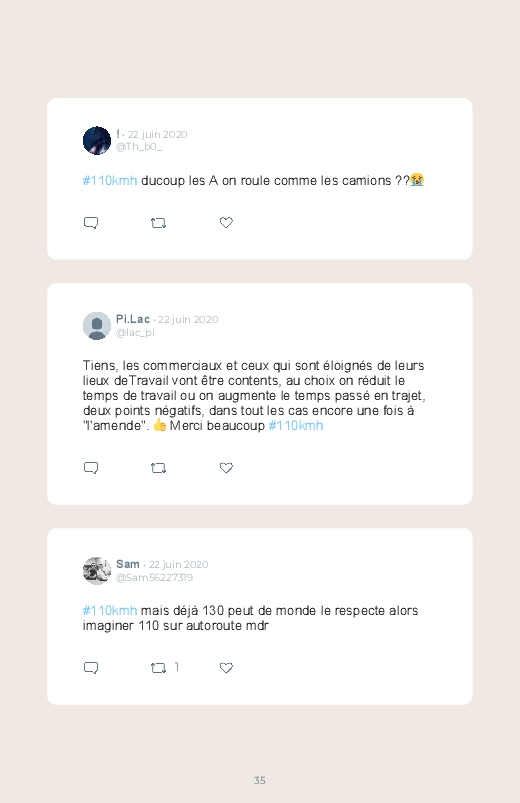The height and width of the screenshot is (803, 520).
Task: Open the @lac_pi handle
Action: [135, 332]
